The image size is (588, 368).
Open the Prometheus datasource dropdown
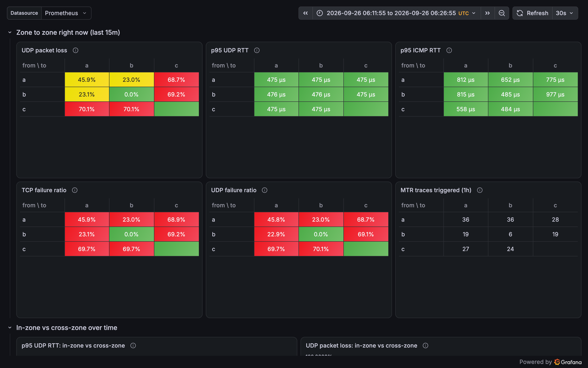point(66,13)
